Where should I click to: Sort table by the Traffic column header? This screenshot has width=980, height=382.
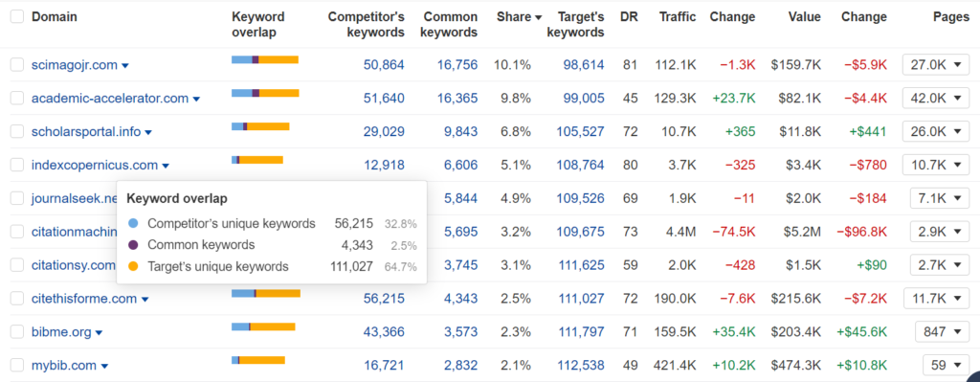point(678,17)
